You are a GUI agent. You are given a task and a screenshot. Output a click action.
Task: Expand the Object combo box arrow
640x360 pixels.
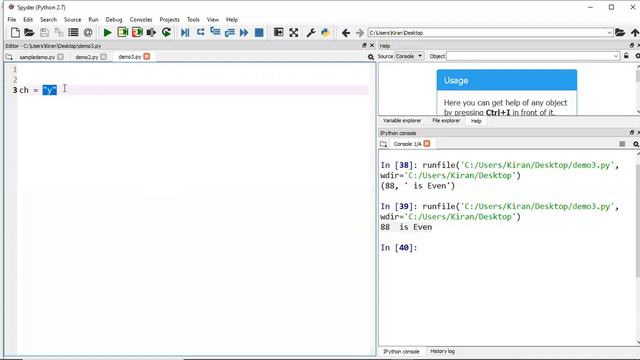616,56
